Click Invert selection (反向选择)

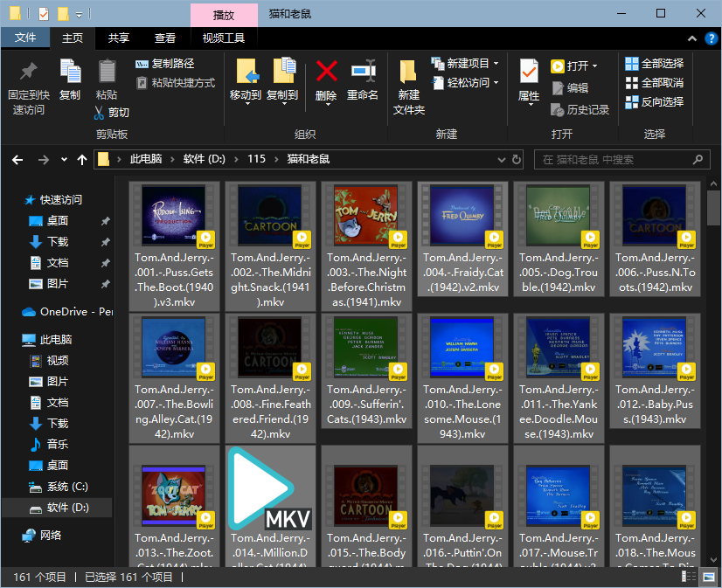[x=655, y=102]
